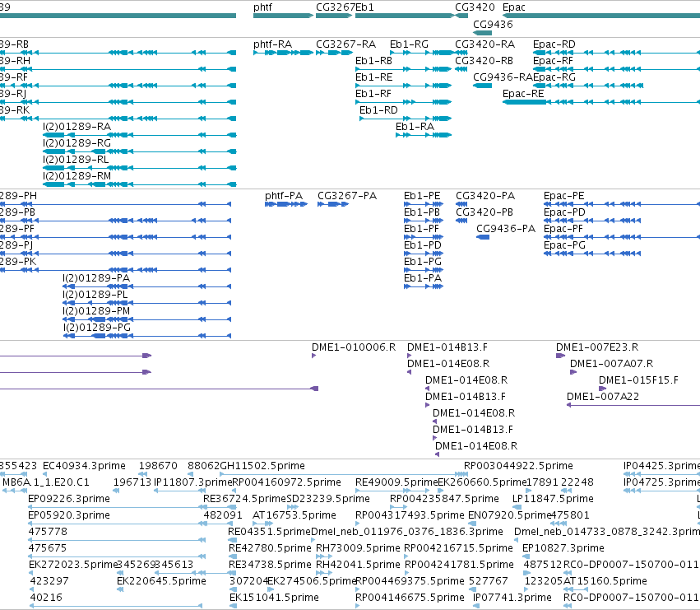Select the CG3420-RB transcript label

tap(484, 61)
